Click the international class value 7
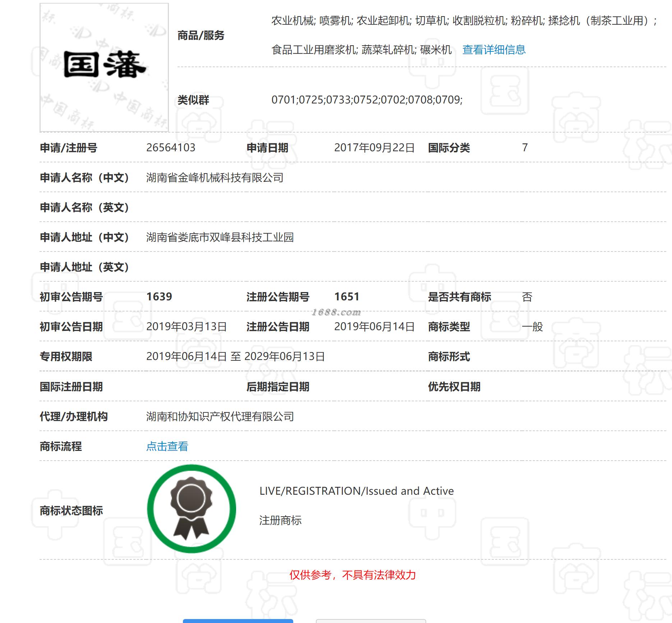Image resolution: width=672 pixels, height=623 pixels. (x=525, y=148)
